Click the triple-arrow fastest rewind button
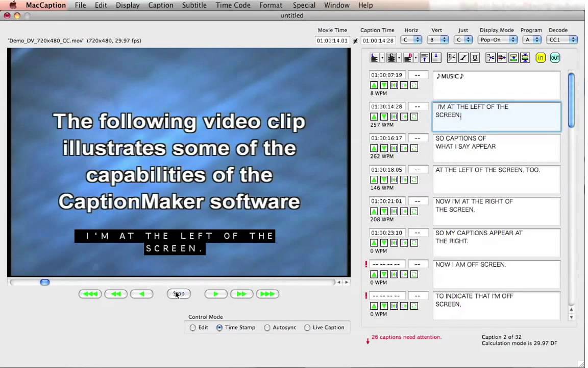 pos(90,294)
